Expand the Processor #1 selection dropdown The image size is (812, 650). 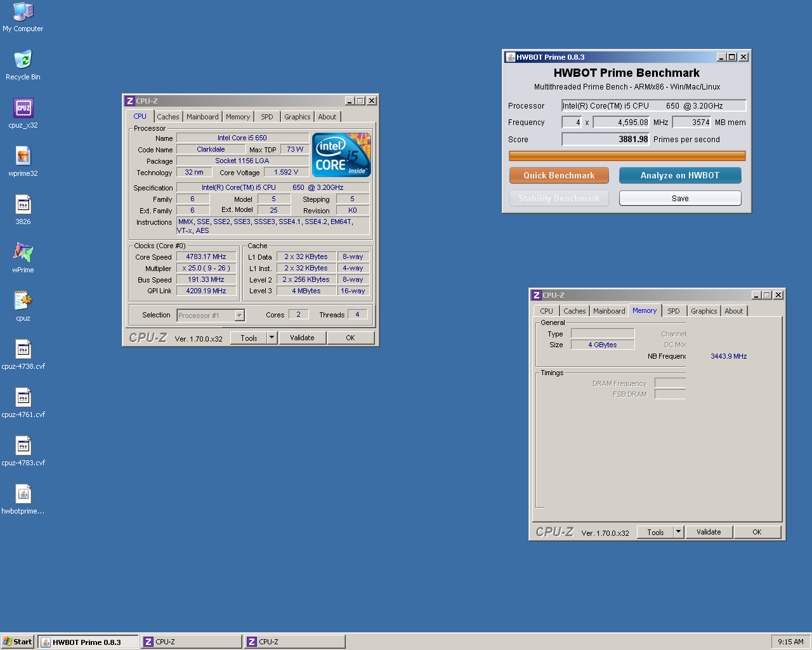[x=239, y=315]
